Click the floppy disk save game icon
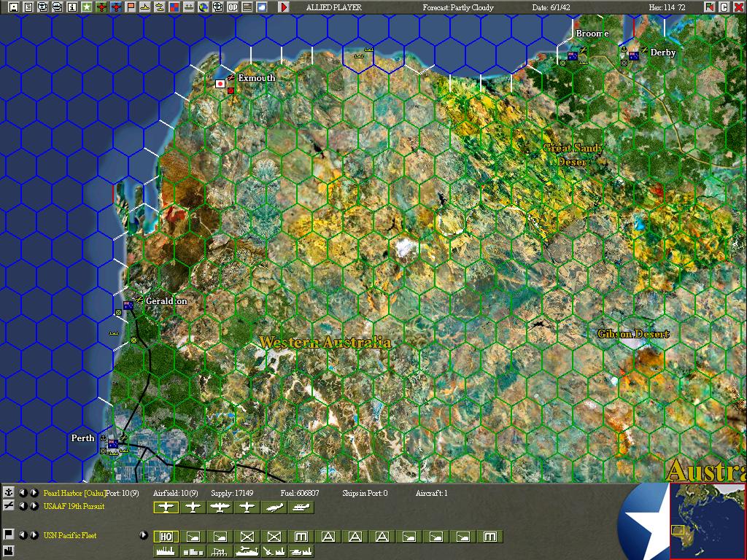Viewport: 747px width, 560px height. 14,7
